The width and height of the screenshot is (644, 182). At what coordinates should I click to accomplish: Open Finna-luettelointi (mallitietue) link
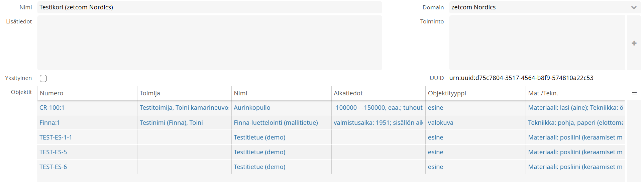pyautogui.click(x=276, y=123)
